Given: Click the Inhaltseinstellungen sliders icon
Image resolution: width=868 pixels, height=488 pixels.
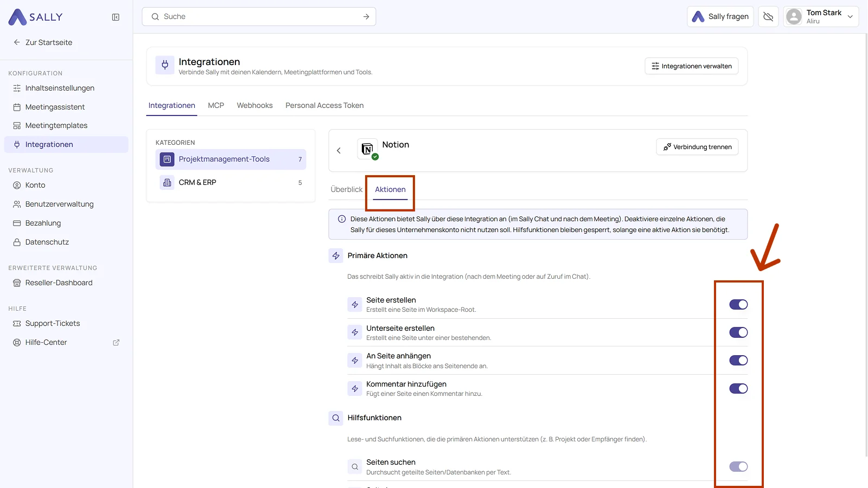Looking at the screenshot, I should (17, 88).
